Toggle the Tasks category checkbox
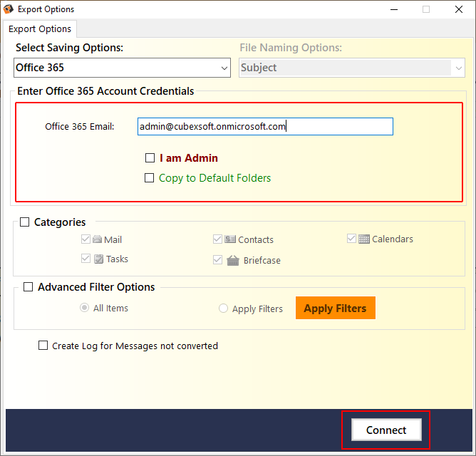Screen dimensions: 476x456 pos(86,259)
